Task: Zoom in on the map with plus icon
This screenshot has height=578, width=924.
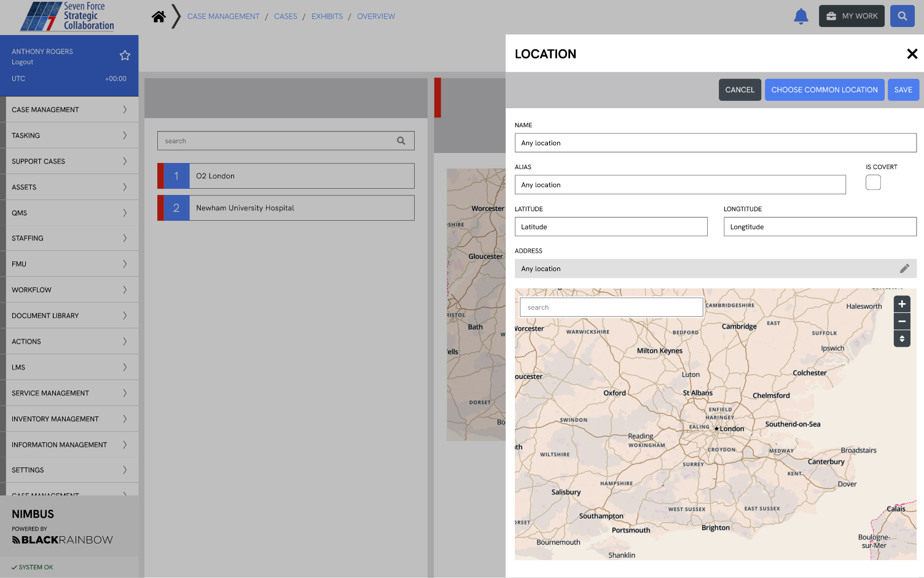Action: coord(901,304)
